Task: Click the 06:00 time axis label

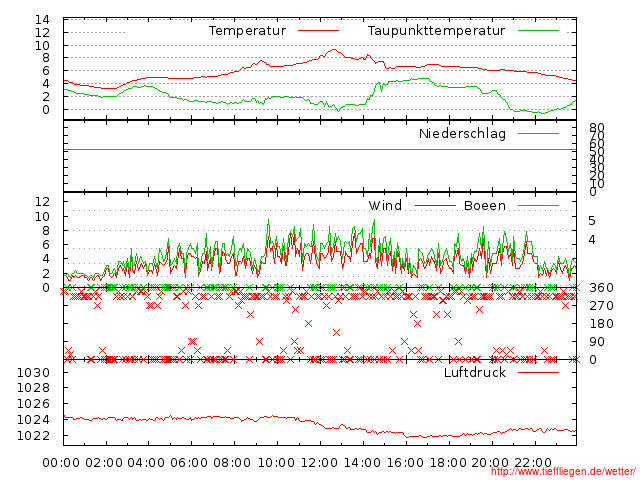Action: coord(189,463)
